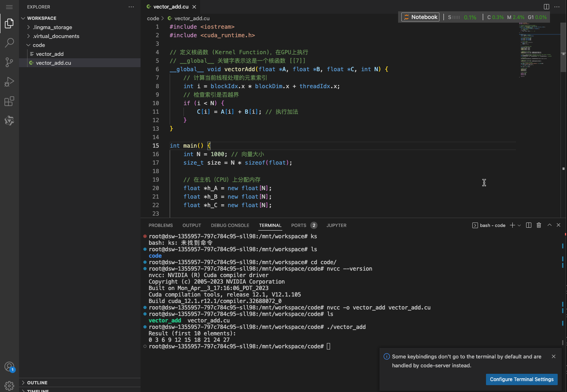The width and height of the screenshot is (567, 392).
Task: Open the Accounts menu icon
Action: (x=9, y=367)
